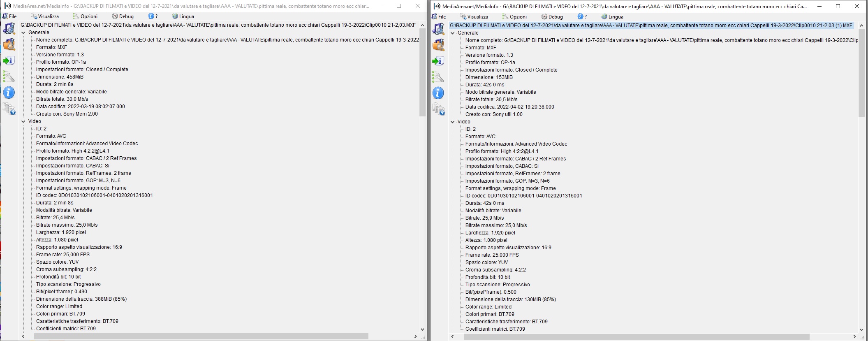Image resolution: width=868 pixels, height=341 pixels.
Task: Collapse Generale node arrow in left window
Action: point(23,32)
